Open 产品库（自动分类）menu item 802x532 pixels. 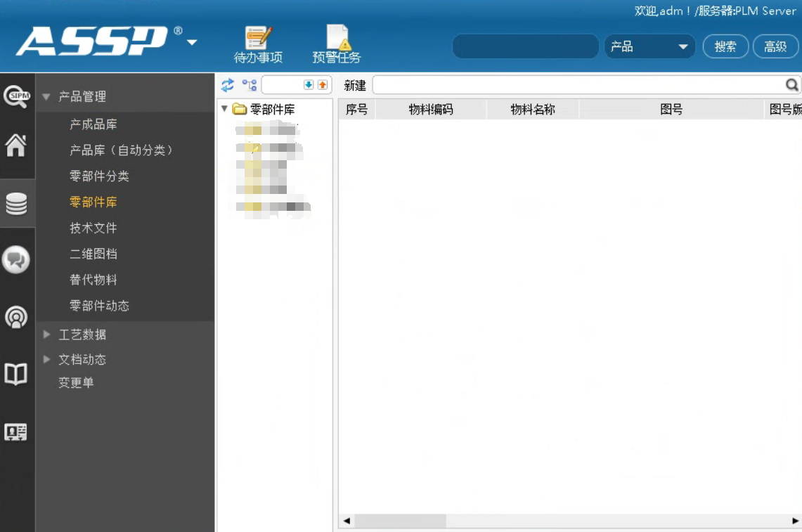121,150
